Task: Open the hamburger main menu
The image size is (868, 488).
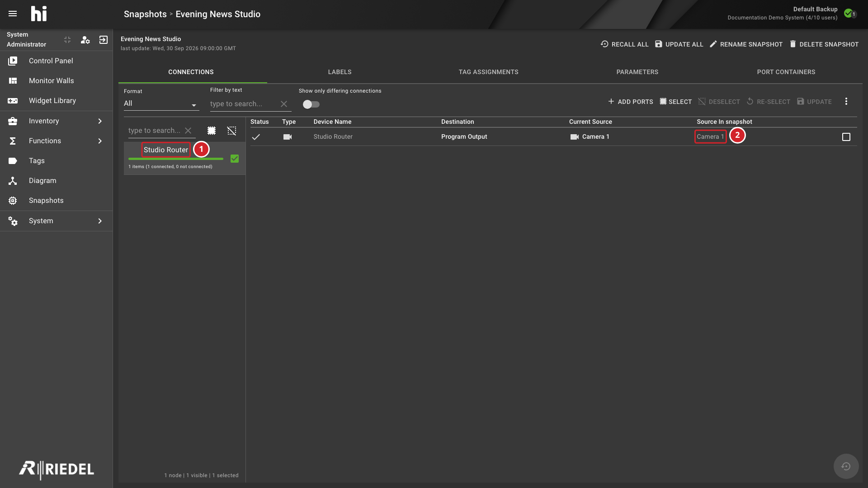Action: point(13,14)
